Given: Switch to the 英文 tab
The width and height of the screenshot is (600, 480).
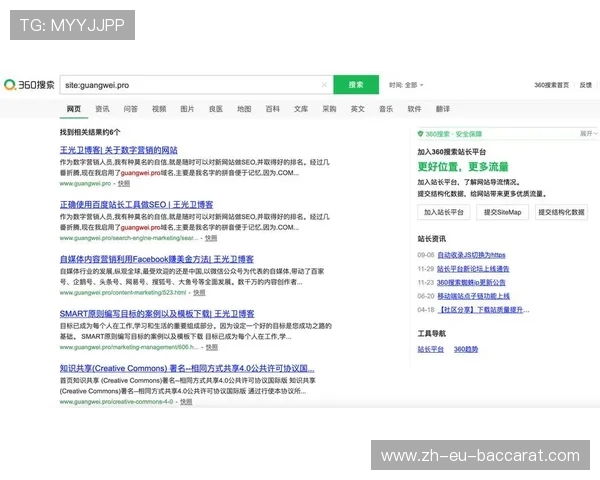Looking at the screenshot, I should pyautogui.click(x=357, y=109).
